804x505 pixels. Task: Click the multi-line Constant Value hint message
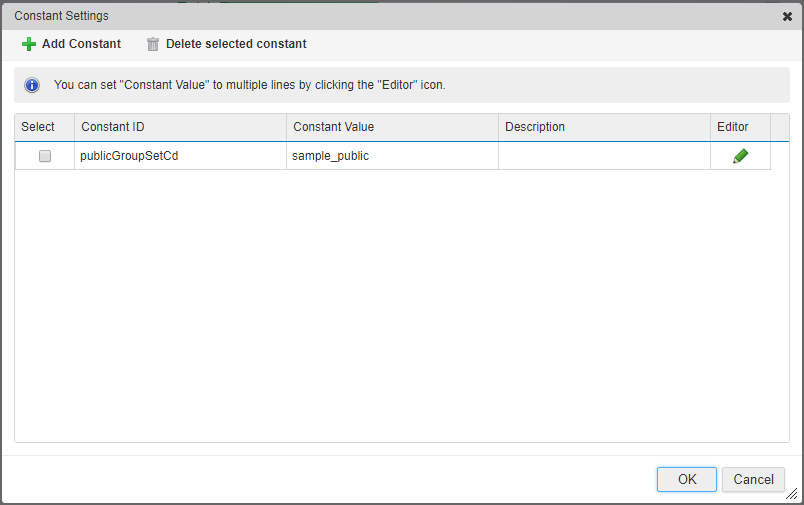point(250,86)
